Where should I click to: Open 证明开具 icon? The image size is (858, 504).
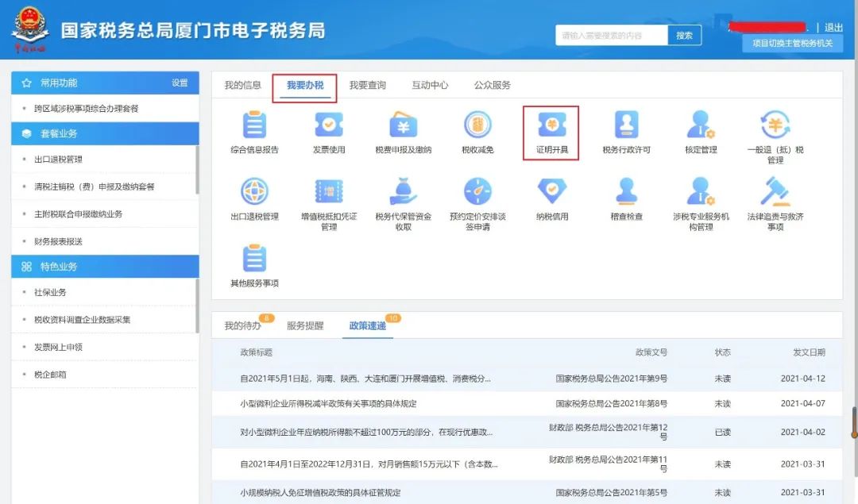point(551,125)
